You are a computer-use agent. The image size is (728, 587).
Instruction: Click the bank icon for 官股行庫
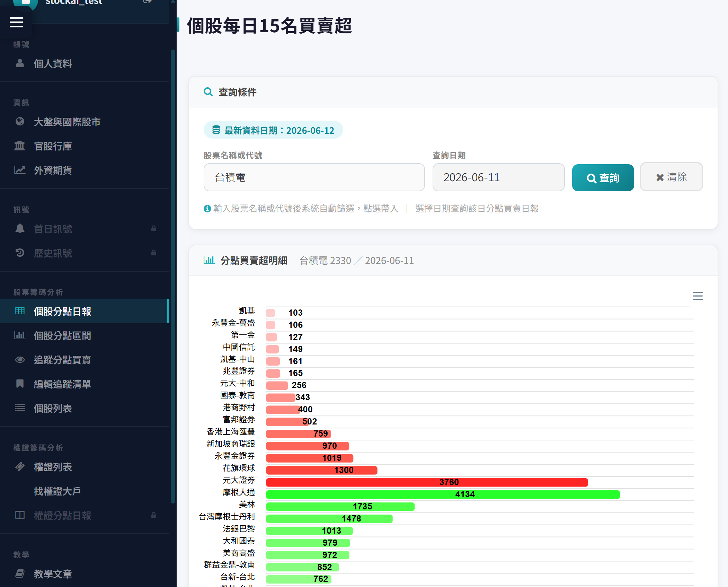20,146
